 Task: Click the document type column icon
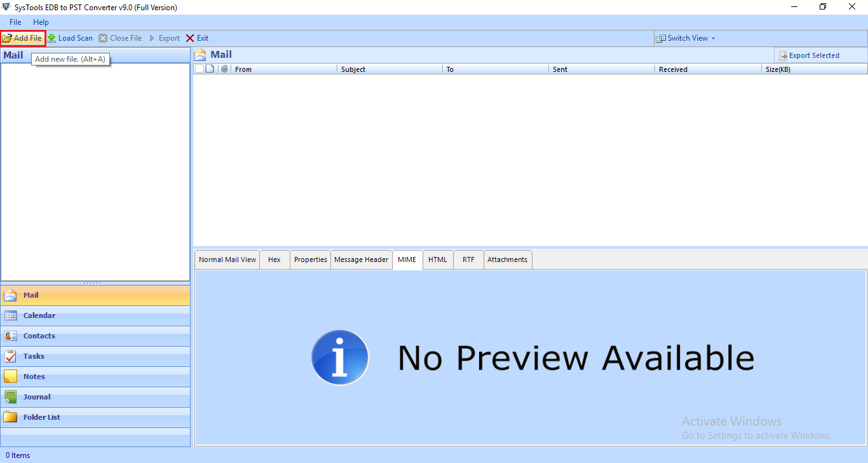coord(210,69)
